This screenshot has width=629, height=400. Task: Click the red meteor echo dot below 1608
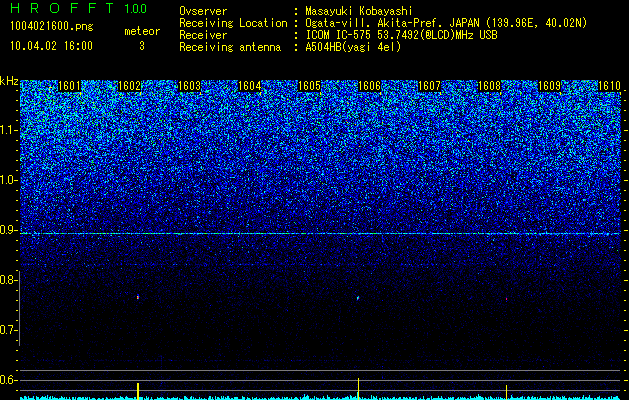coord(506,299)
